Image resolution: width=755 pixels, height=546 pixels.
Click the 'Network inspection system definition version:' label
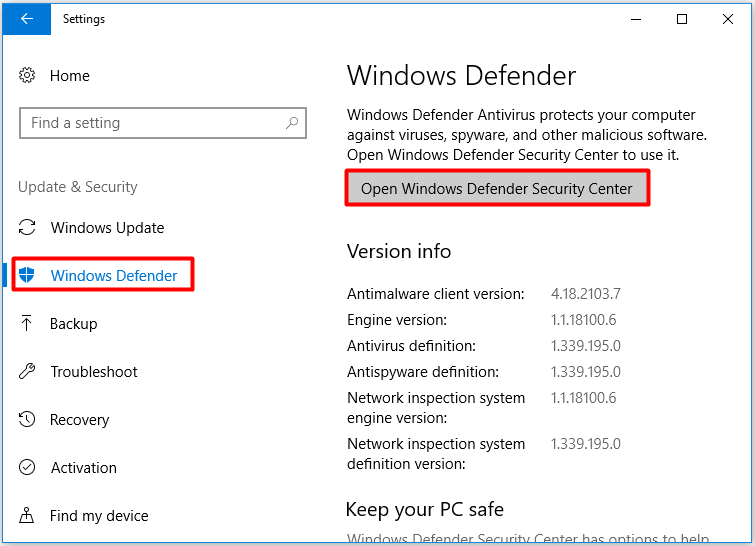(x=436, y=454)
